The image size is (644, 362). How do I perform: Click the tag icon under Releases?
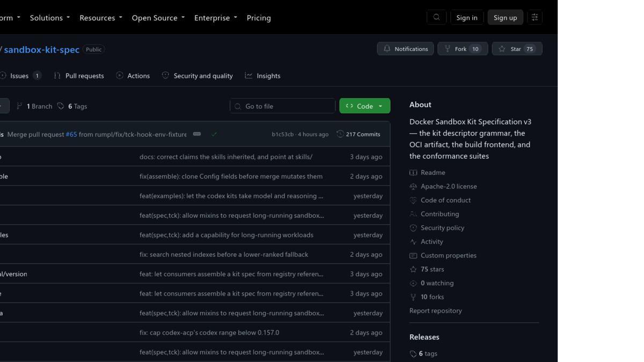[413, 354]
